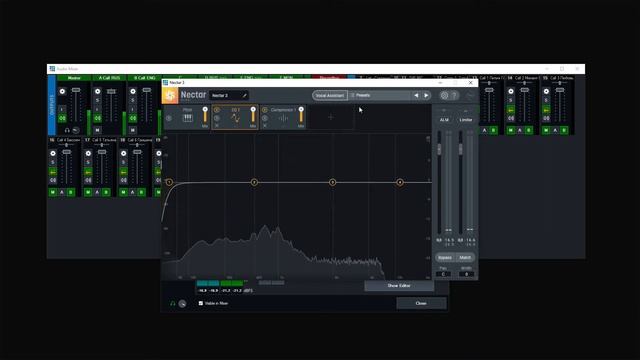
Task: Toggle the Compressor 1 module power button
Action: (264, 110)
